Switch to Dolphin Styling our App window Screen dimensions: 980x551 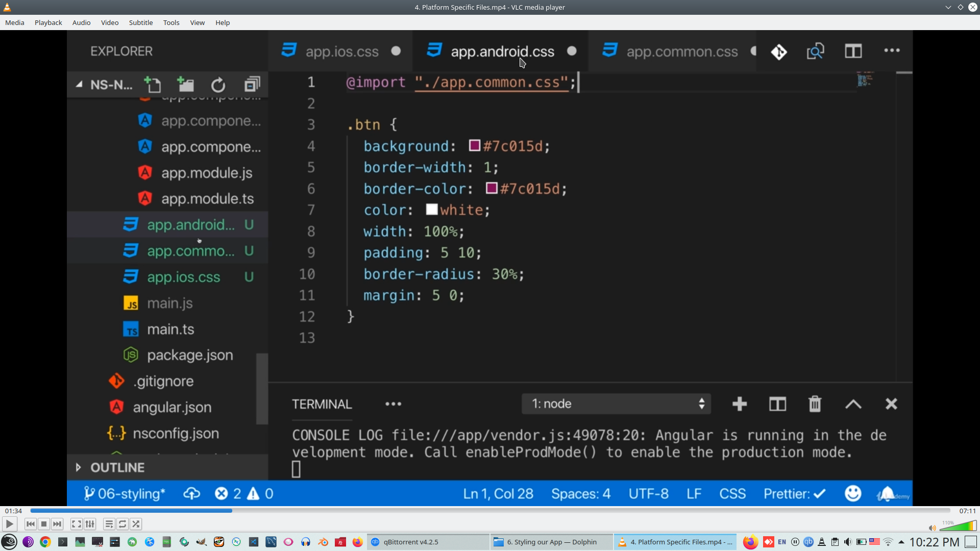(551, 542)
